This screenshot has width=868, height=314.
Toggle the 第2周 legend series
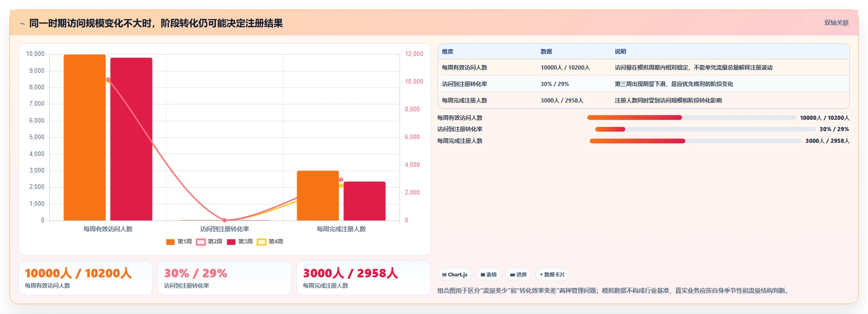point(209,242)
